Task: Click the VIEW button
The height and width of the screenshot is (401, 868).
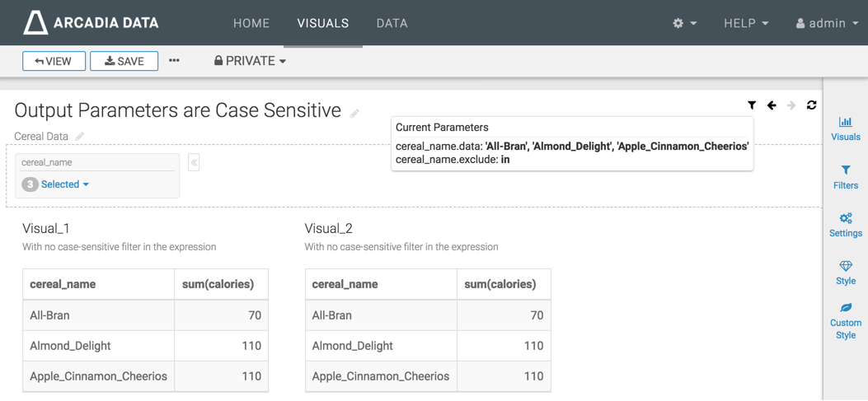Action: (54, 61)
